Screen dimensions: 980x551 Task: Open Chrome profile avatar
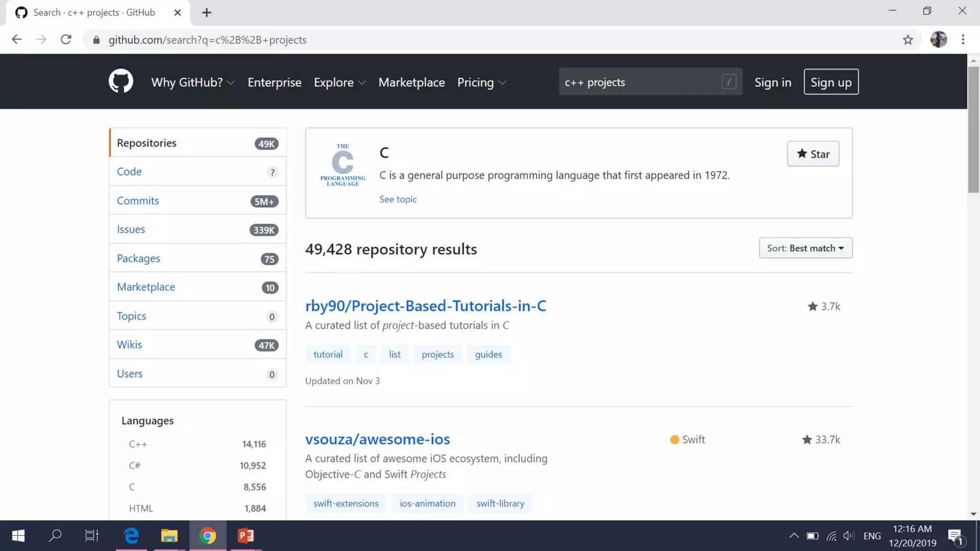click(938, 40)
